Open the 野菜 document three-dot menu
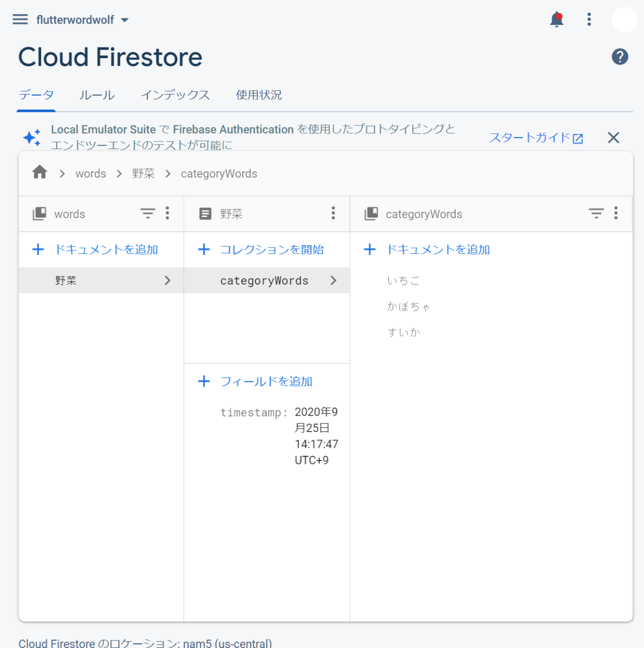 tap(333, 213)
